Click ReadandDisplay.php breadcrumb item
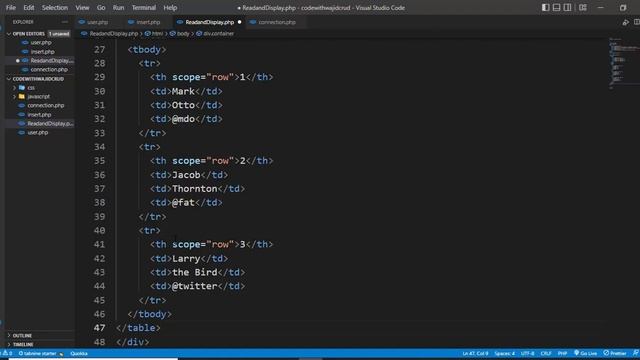Image resolution: width=640 pixels, height=360 pixels. pos(113,33)
